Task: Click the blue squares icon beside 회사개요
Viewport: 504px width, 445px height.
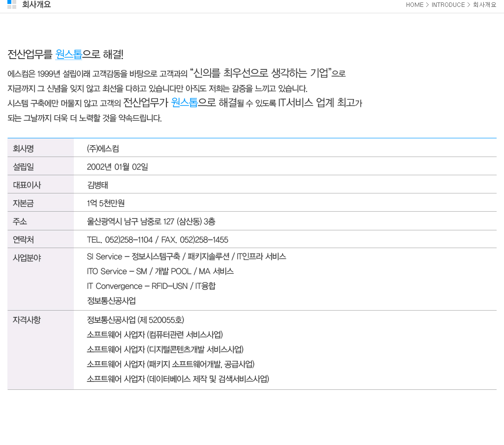Action: pyautogui.click(x=12, y=4)
